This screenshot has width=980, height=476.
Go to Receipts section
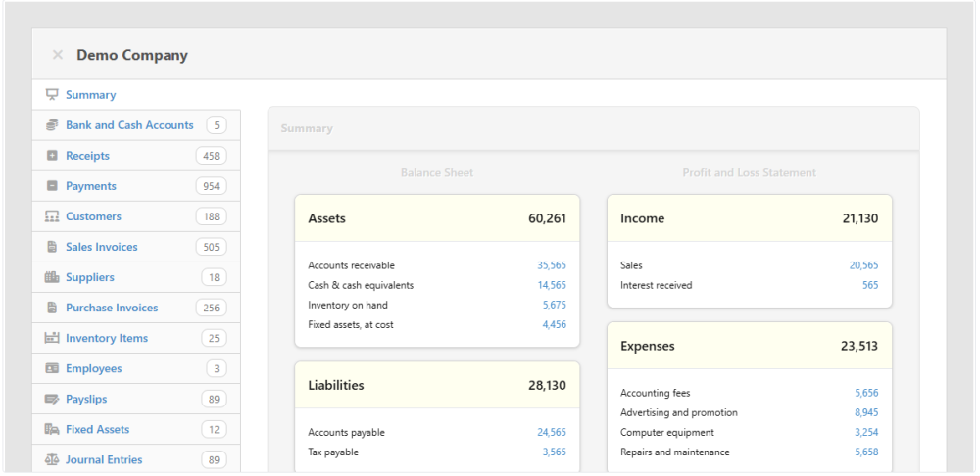(87, 156)
